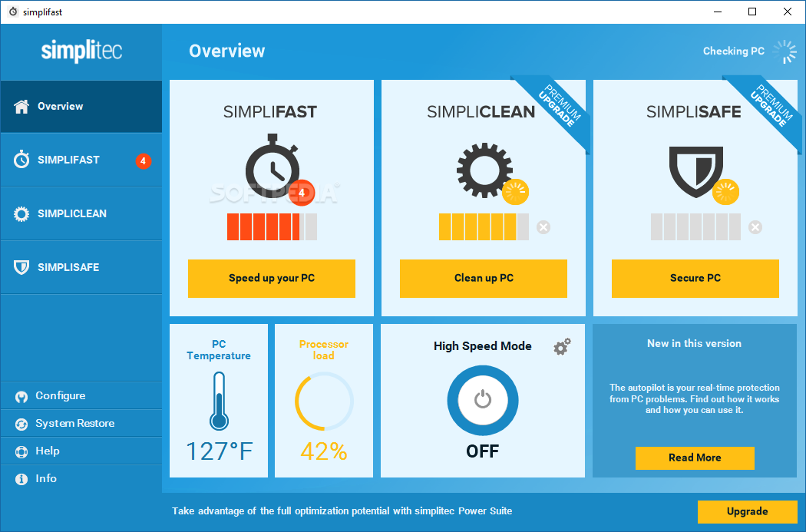Open SIMPLIFAST in the sidebar
The image size is (806, 532).
pyautogui.click(x=81, y=160)
